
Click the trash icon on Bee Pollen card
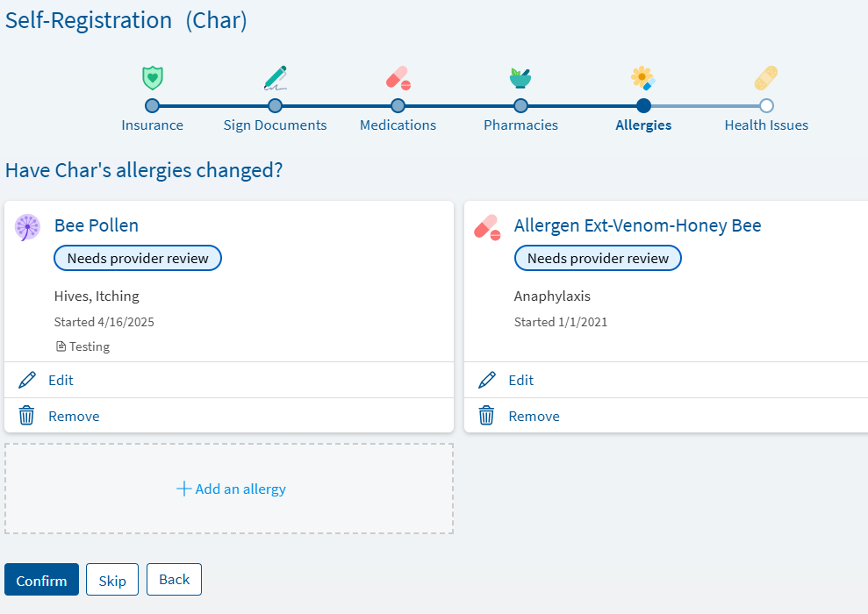[26, 416]
